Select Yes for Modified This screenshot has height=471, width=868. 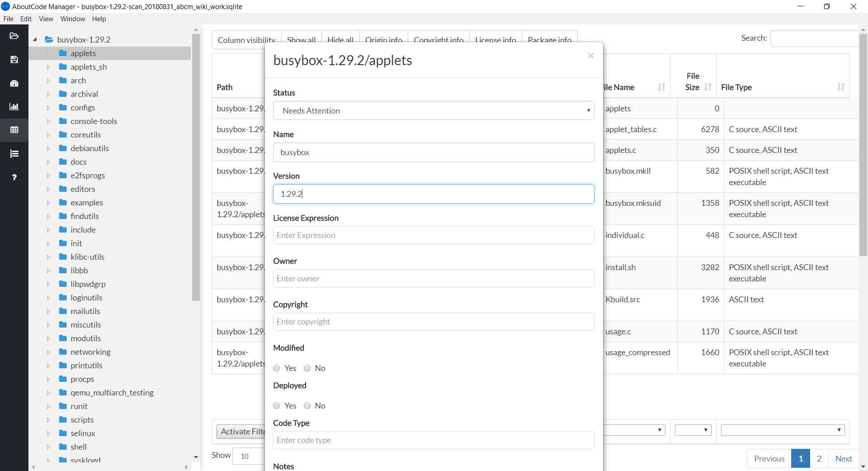tap(277, 368)
